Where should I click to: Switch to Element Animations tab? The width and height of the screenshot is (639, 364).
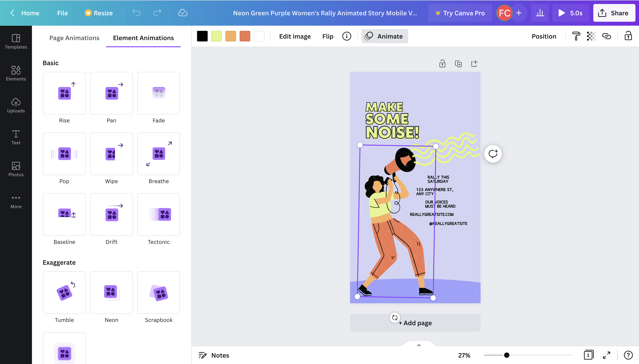click(143, 38)
